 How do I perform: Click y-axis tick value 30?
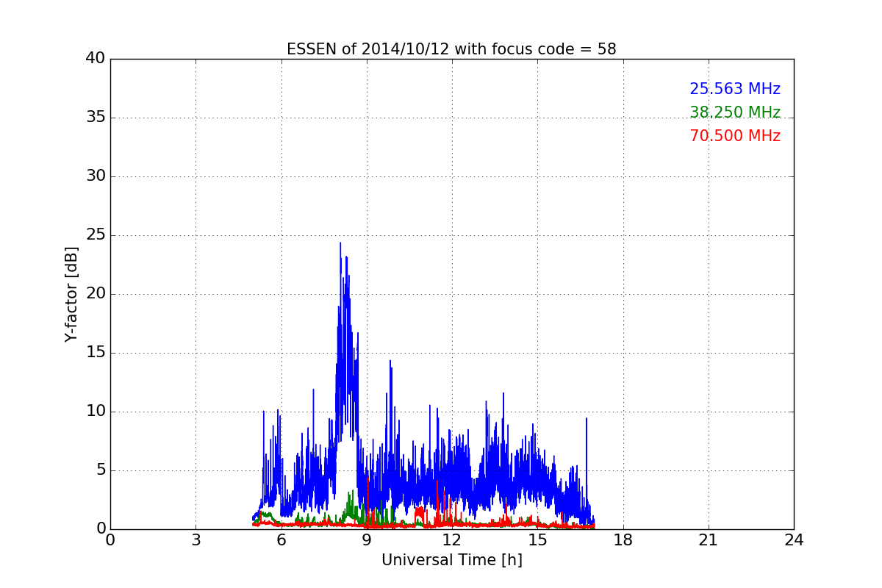[96, 176]
